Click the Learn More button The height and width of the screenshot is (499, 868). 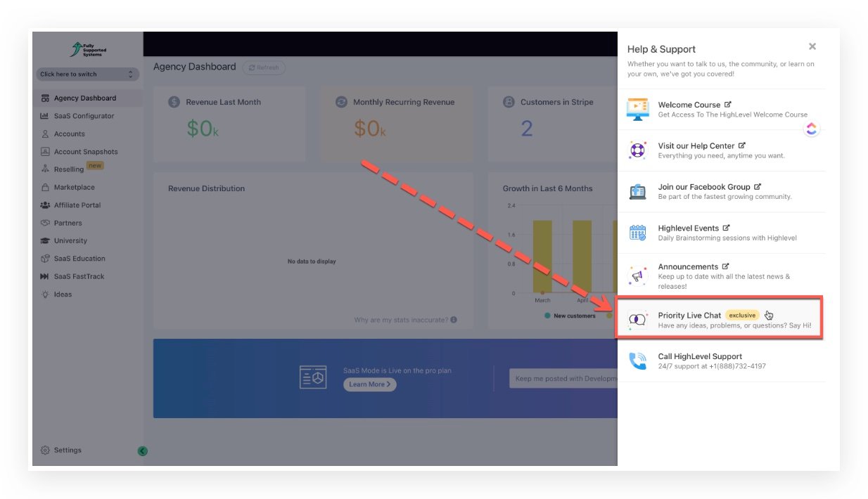[x=369, y=384]
